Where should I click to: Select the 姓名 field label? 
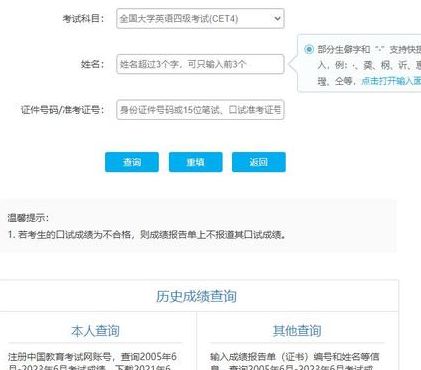point(92,64)
